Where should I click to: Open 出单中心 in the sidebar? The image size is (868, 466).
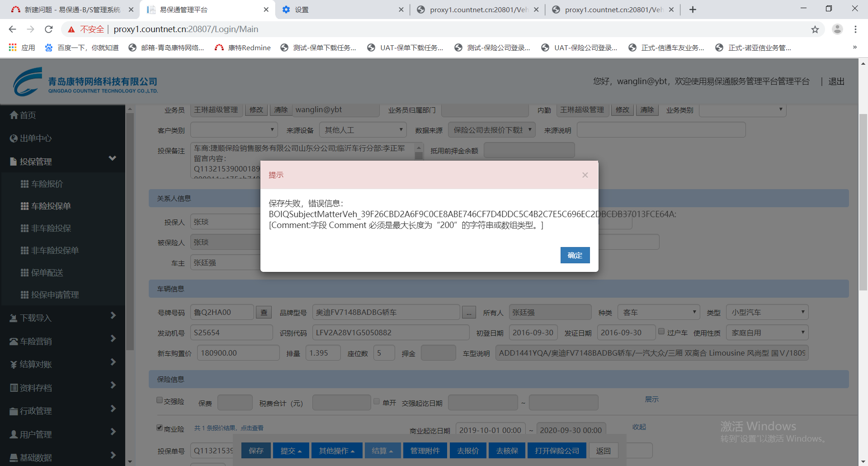(x=31, y=138)
